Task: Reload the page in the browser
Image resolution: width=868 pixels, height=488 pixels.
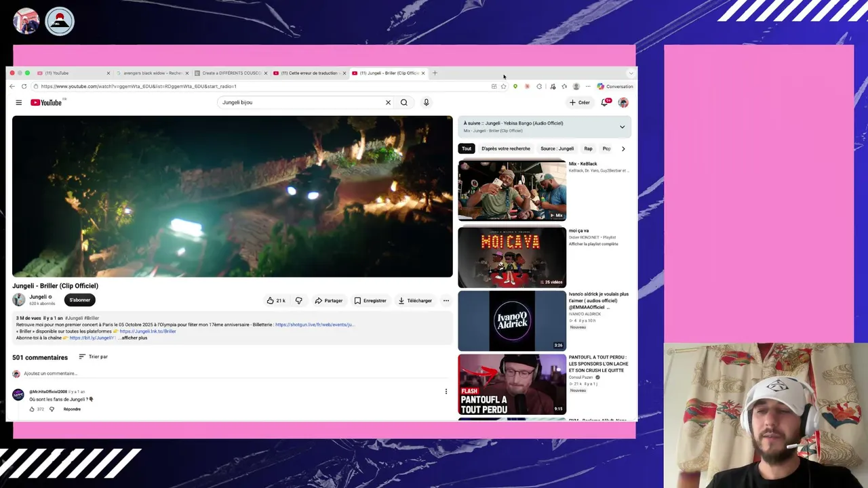Action: 24,86
